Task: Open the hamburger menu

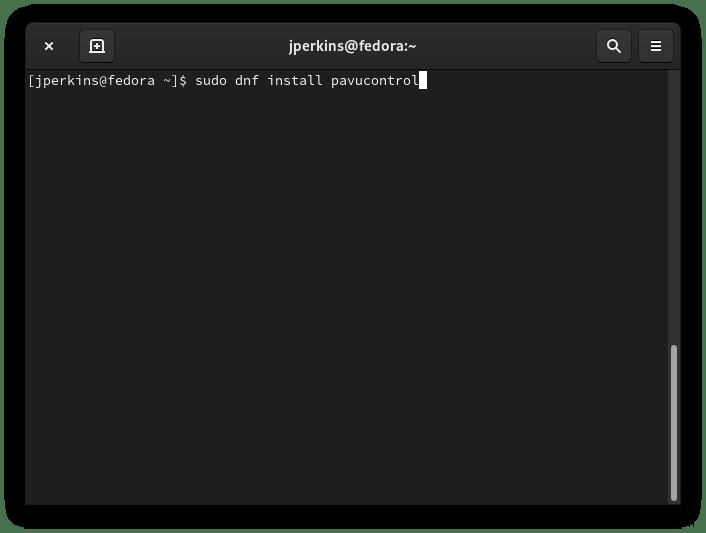Action: pyautogui.click(x=656, y=46)
